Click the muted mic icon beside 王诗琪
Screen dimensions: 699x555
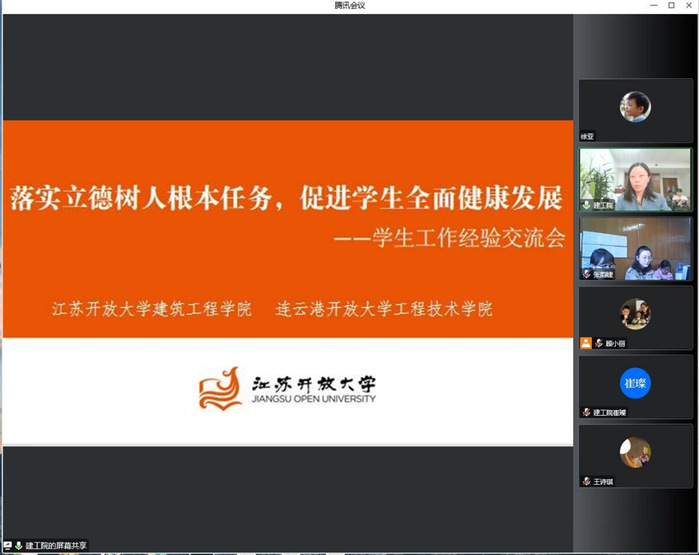coord(587,481)
